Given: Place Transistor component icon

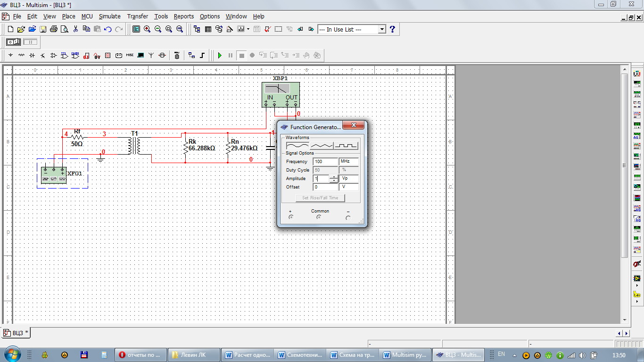Looking at the screenshot, I should (x=43, y=55).
